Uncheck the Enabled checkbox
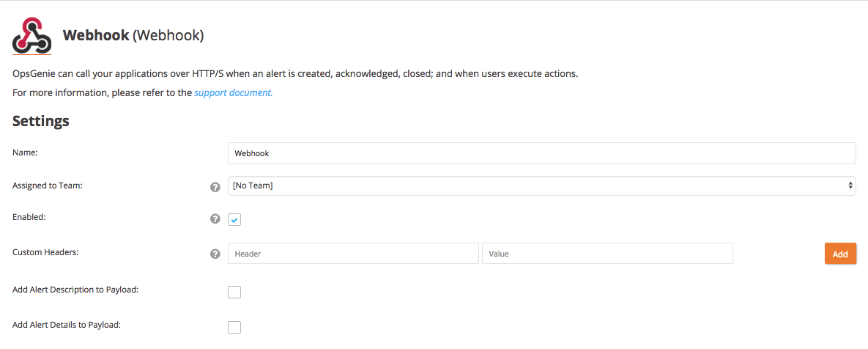Image resolution: width=868 pixels, height=349 pixels. [234, 220]
